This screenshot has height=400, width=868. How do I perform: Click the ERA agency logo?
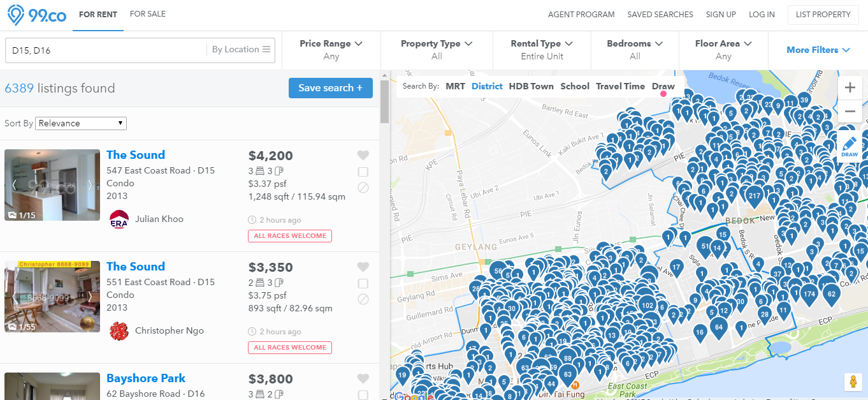pos(119,219)
